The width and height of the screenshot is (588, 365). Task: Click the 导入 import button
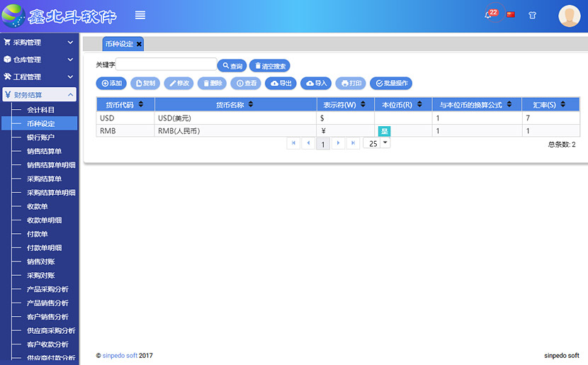(x=316, y=84)
